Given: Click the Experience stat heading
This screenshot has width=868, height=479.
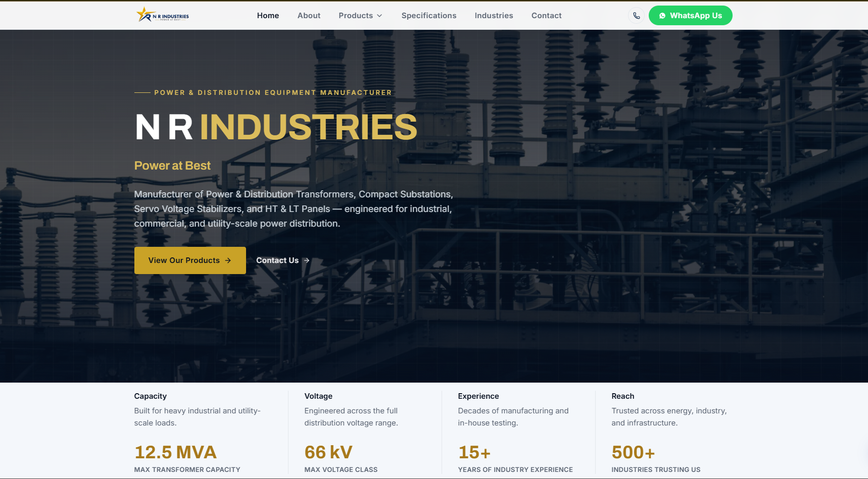Looking at the screenshot, I should [478, 396].
